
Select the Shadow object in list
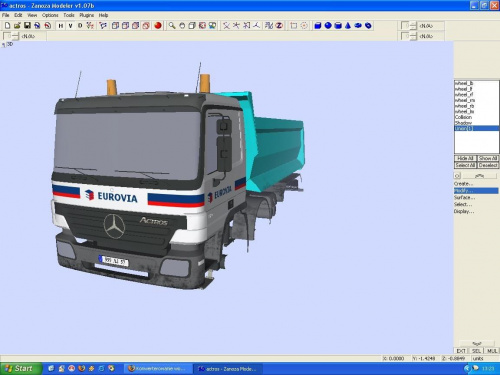click(463, 123)
